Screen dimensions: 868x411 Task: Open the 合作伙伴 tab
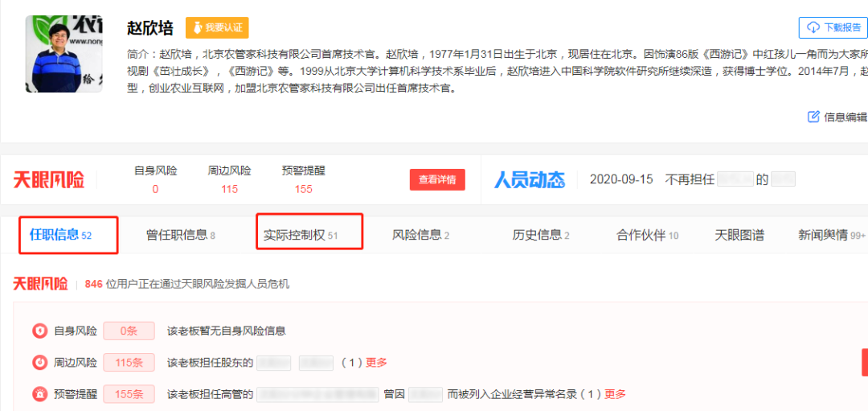(648, 235)
